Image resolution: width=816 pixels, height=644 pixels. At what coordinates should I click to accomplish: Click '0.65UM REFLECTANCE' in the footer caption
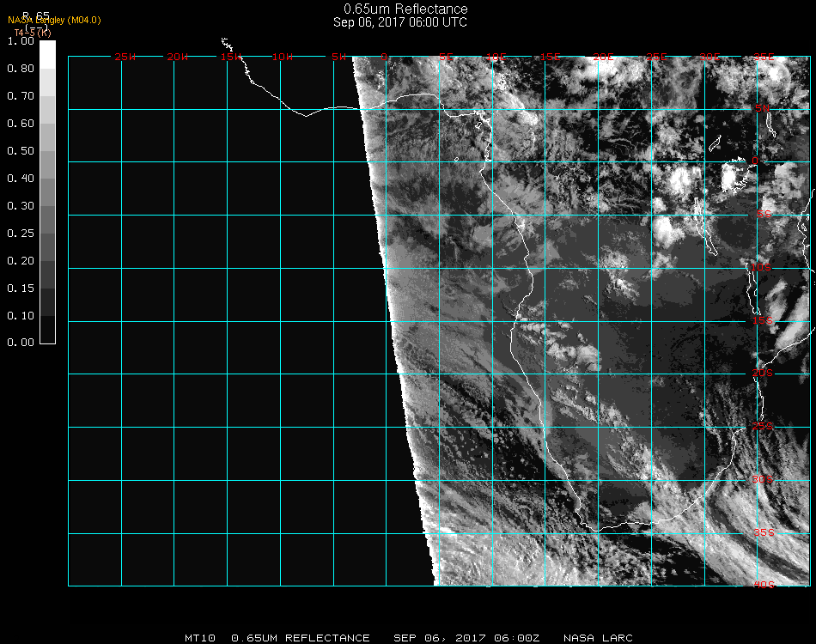301,638
